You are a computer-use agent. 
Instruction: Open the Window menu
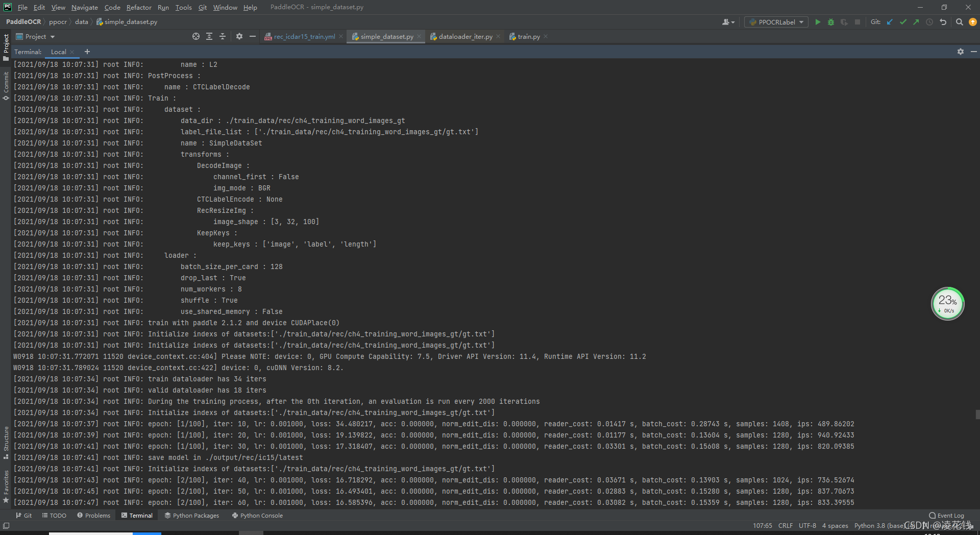click(225, 7)
